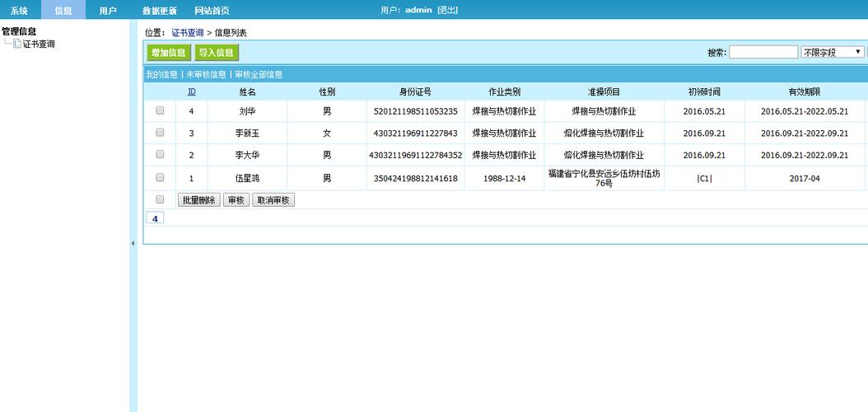The height and width of the screenshot is (412, 868).
Task: Sort the table by the ID column link
Action: coord(191,91)
